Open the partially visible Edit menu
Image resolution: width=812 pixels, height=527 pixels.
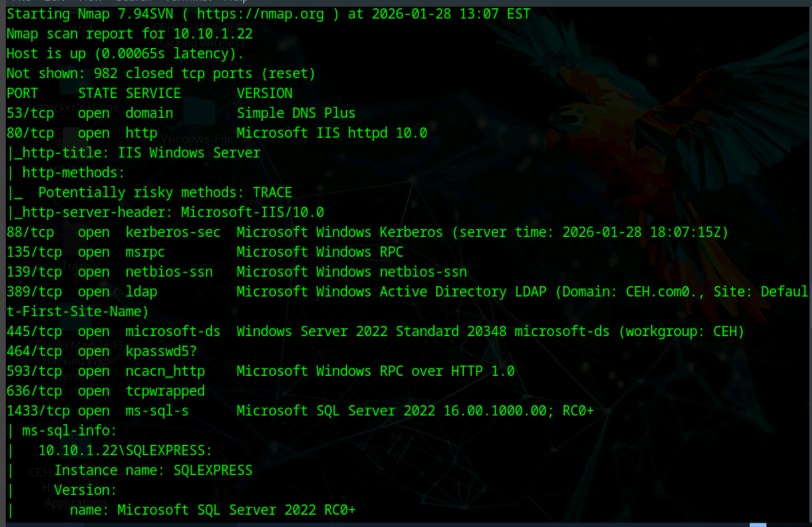[x=54, y=1]
